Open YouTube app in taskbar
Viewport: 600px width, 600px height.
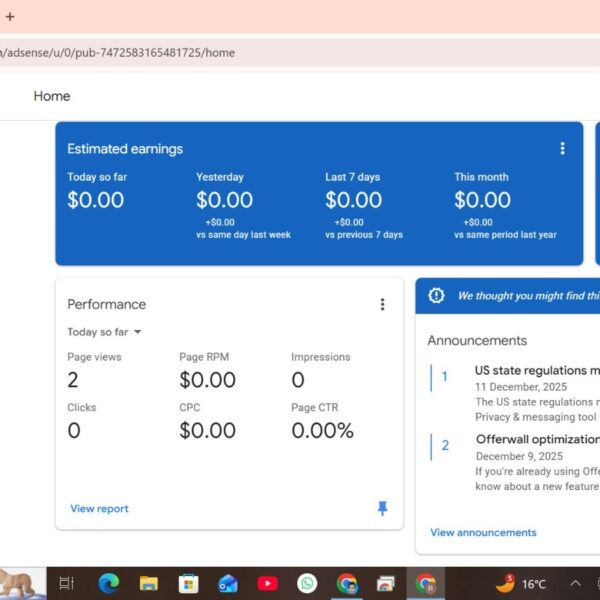[267, 583]
